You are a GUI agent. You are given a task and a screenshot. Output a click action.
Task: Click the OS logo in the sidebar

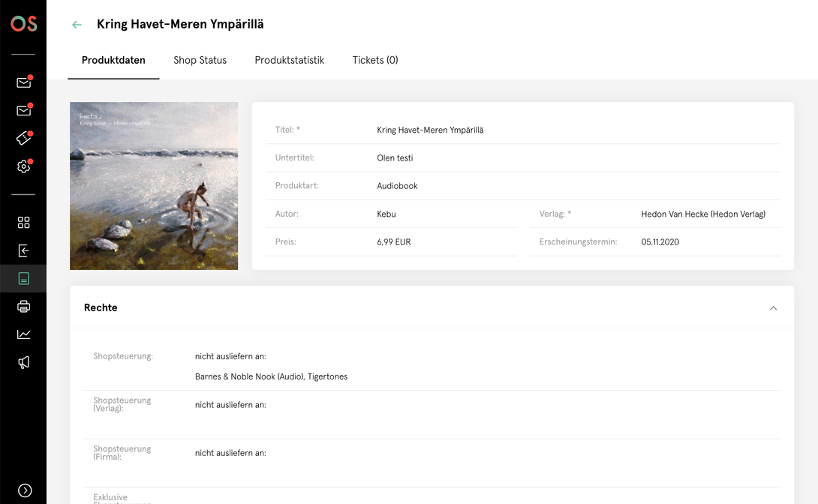pyautogui.click(x=24, y=23)
